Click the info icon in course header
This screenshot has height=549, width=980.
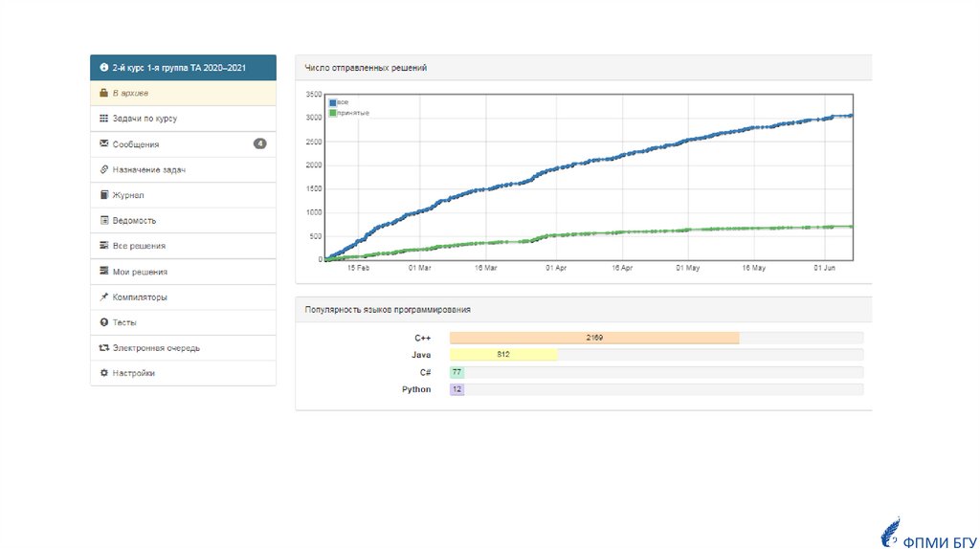103,68
